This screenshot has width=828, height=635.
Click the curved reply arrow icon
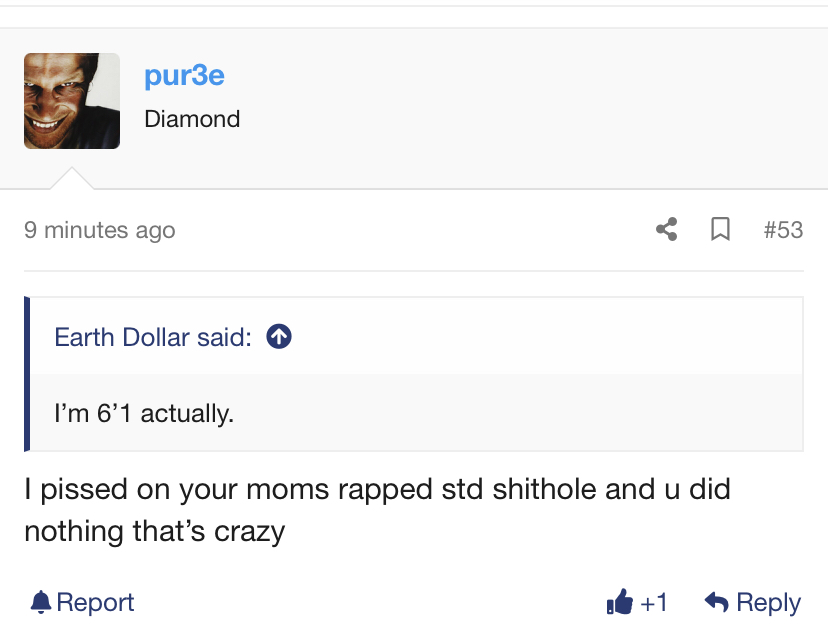(x=717, y=602)
